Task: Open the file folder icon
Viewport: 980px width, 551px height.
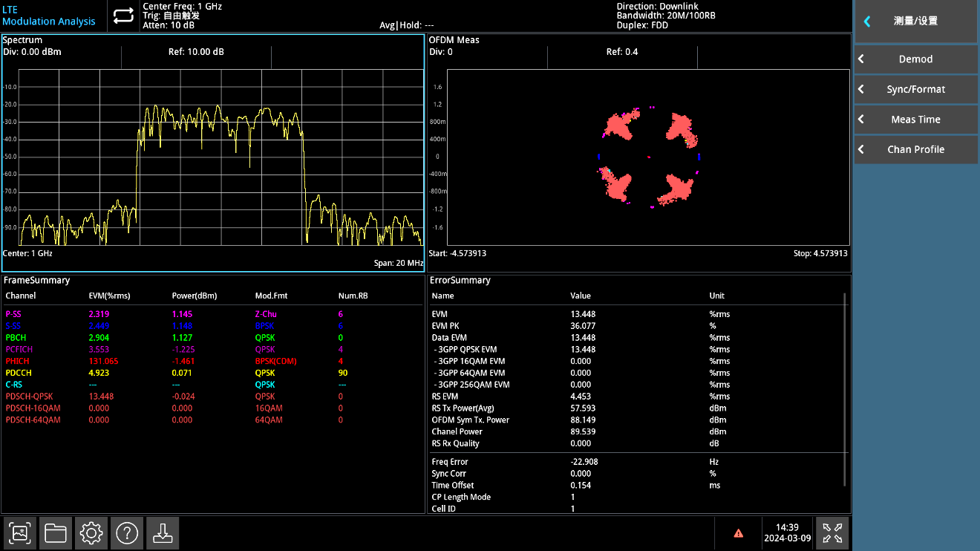Action: 56,532
